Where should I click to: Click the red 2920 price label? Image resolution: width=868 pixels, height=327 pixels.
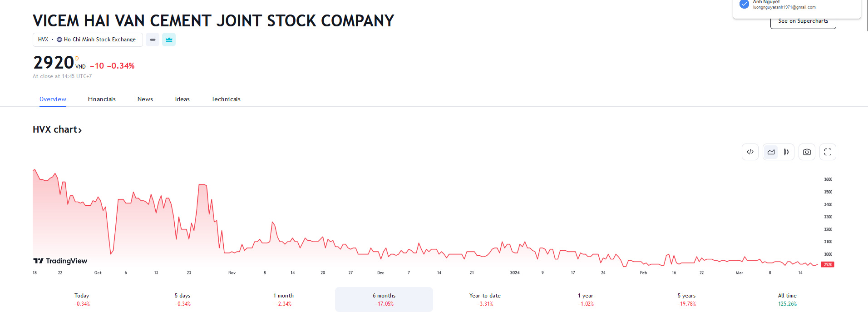point(828,264)
